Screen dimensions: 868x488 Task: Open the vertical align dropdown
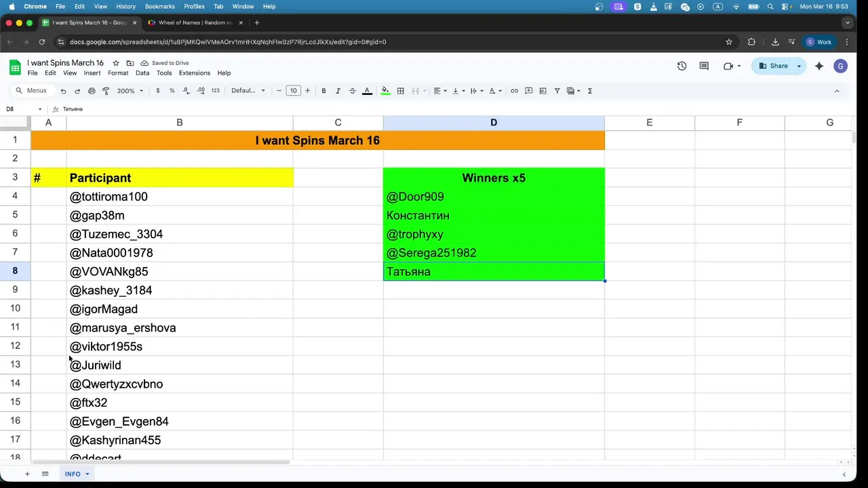458,91
